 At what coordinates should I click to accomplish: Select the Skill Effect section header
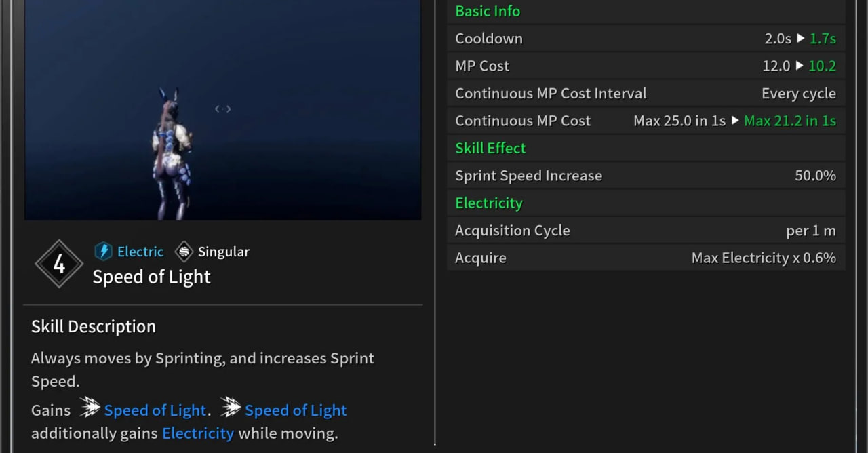pos(490,148)
